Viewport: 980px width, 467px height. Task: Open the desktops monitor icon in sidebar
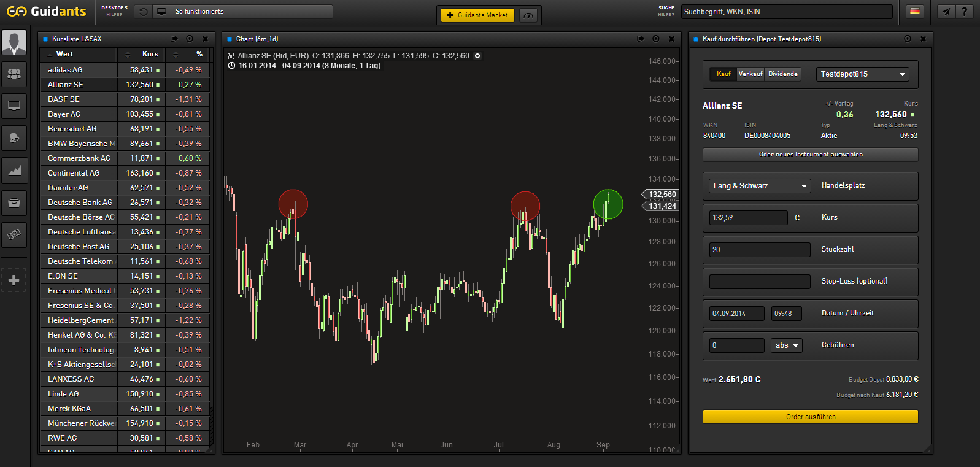click(x=14, y=106)
